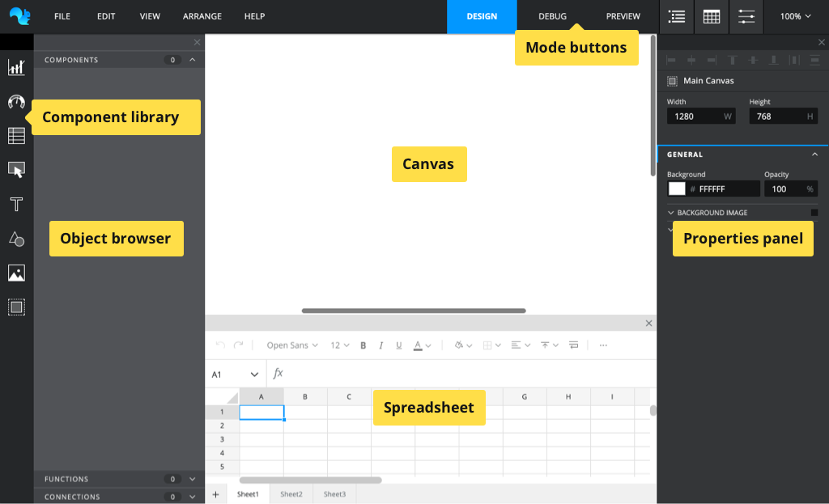Click the selectors component icon with cursor
Image resolution: width=829 pixels, height=504 pixels.
click(x=16, y=170)
